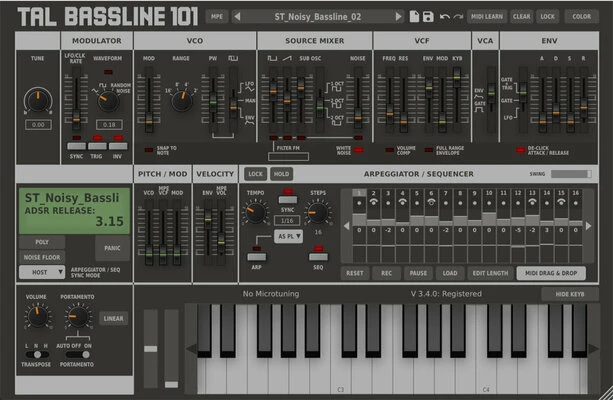Image resolution: width=613 pixels, height=400 pixels.
Task: Save the preset with floppy disk icon
Action: [x=428, y=16]
